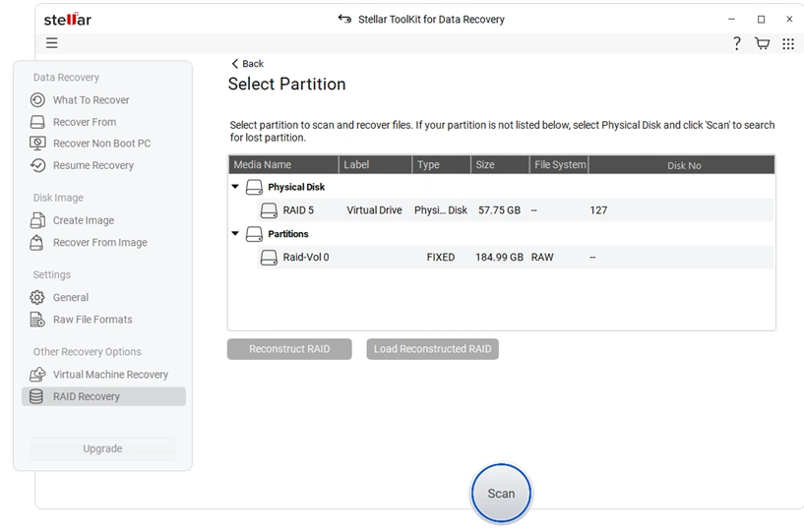Open the grid apps icon
The image size is (804, 532).
point(788,43)
